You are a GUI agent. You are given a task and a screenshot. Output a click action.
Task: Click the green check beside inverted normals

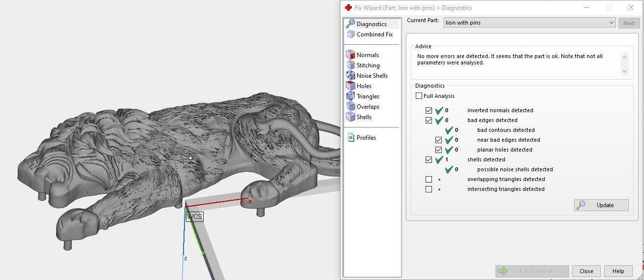pos(439,110)
